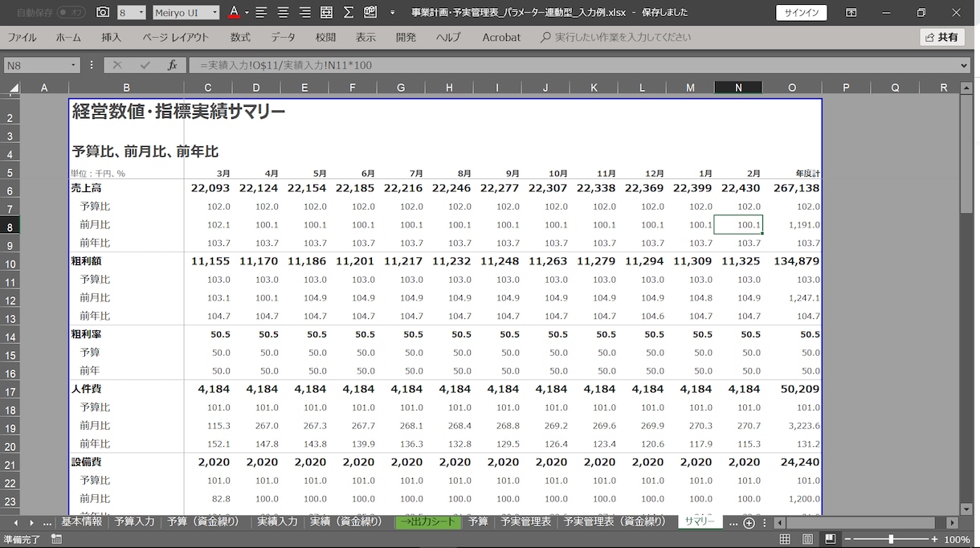Click the select-all corner triangle

[x=14, y=88]
